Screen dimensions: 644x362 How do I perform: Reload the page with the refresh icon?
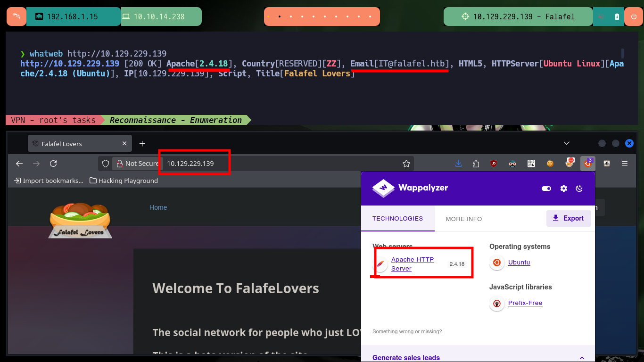point(53,164)
